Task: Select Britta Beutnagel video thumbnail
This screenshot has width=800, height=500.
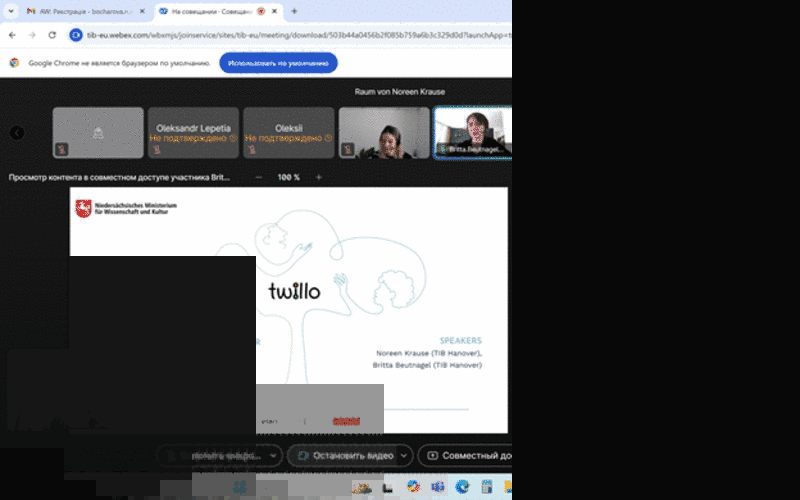Action: pos(473,133)
